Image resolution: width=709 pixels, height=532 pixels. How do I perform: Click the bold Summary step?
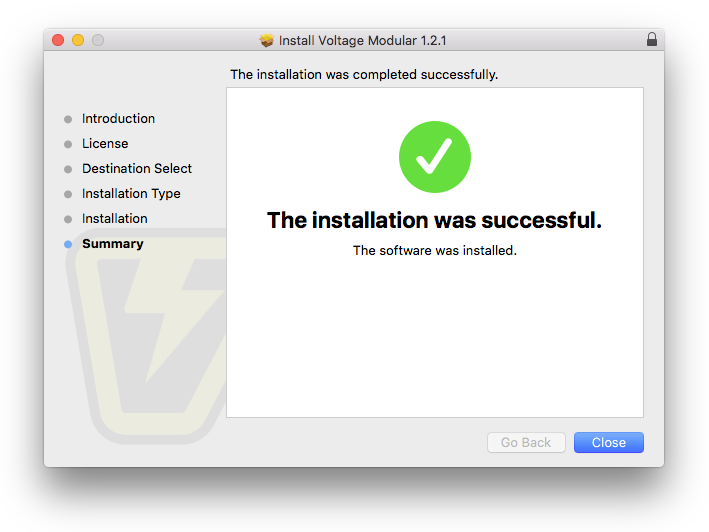pos(113,244)
